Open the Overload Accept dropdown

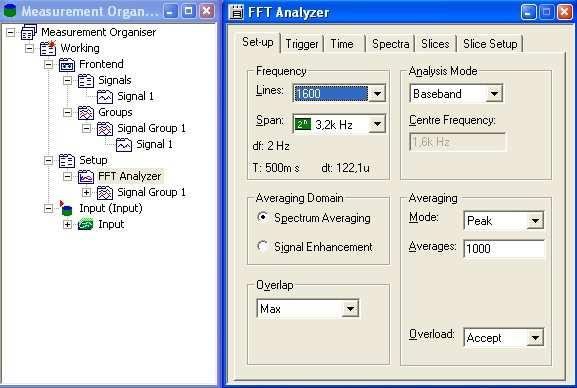[535, 338]
